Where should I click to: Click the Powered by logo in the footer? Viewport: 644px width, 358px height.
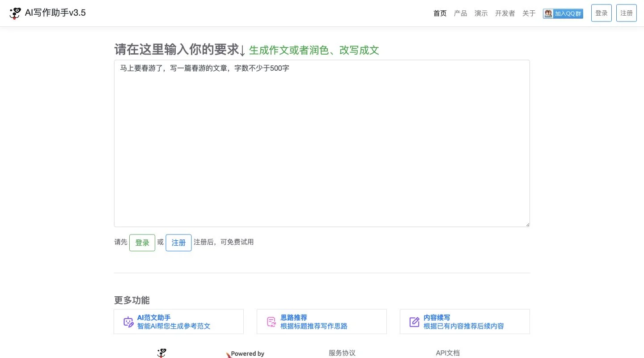point(246,354)
